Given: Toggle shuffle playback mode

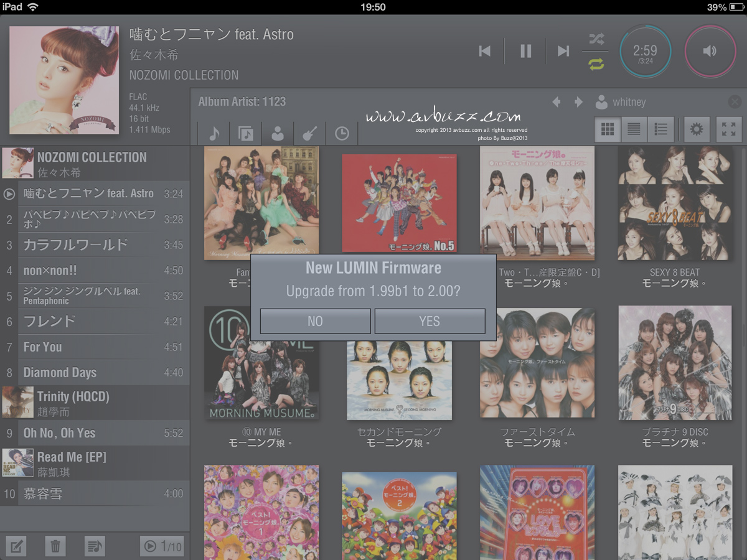Looking at the screenshot, I should click(x=596, y=40).
